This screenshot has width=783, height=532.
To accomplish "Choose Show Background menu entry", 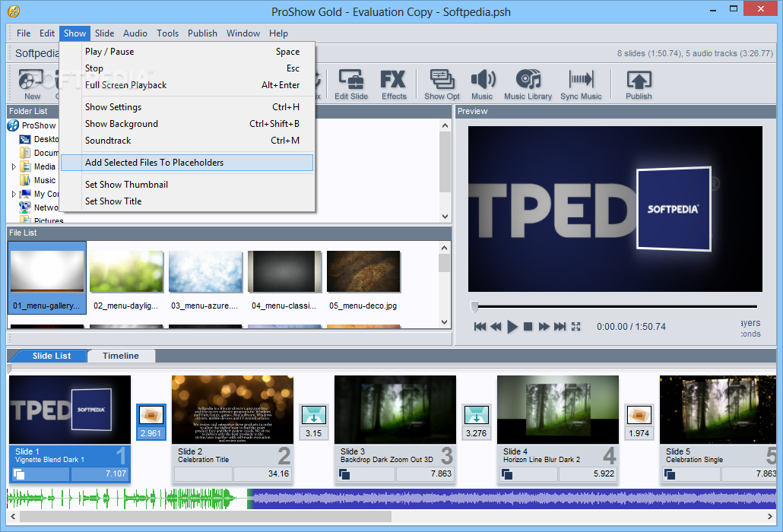I will click(187, 124).
